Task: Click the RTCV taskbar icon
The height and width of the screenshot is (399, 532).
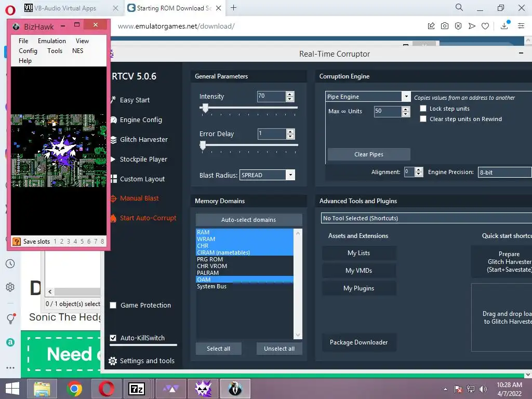Action: click(203, 389)
